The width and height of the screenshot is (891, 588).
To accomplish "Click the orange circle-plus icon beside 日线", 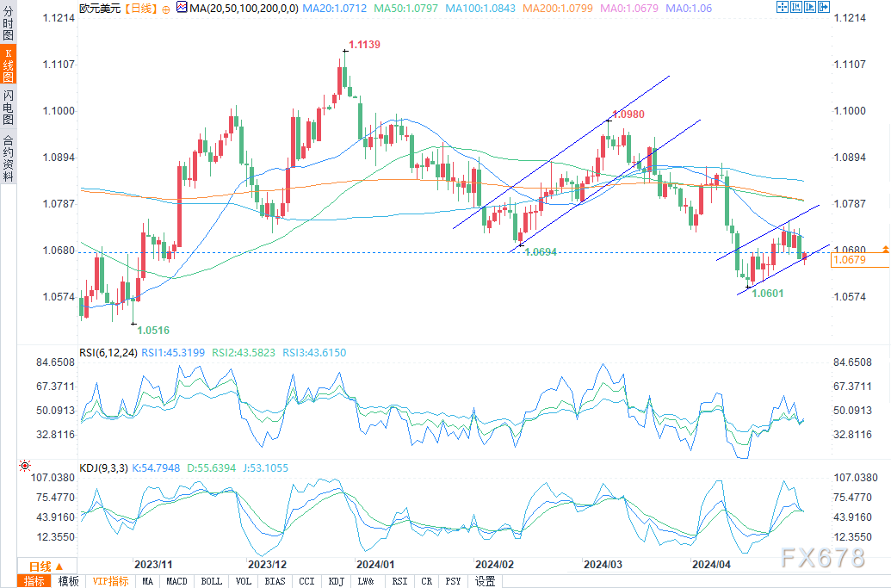I will (166, 9).
